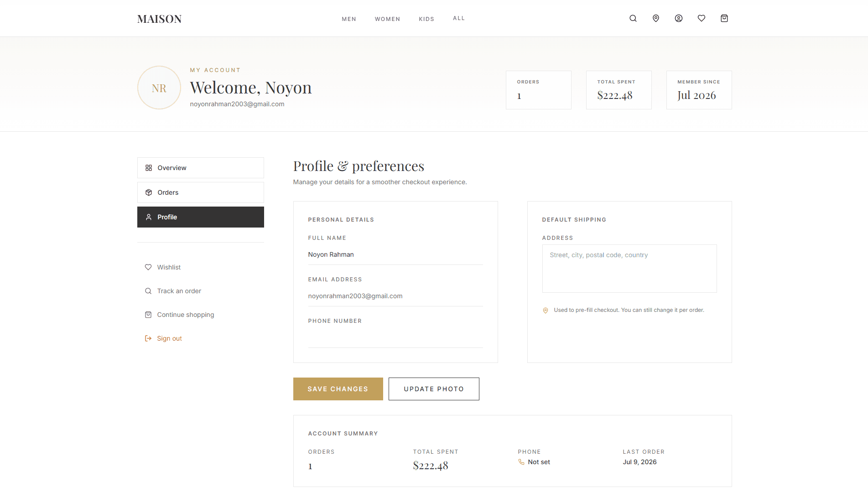868x492 pixels.
Task: Click the magnifier icon beside Track an order
Action: [148, 291]
